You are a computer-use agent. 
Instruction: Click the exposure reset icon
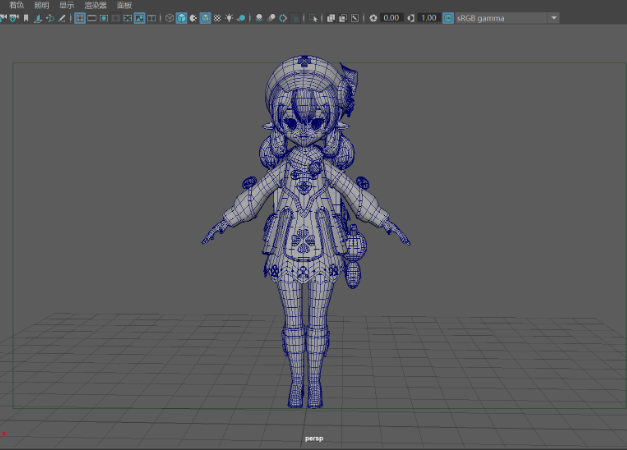click(x=373, y=18)
